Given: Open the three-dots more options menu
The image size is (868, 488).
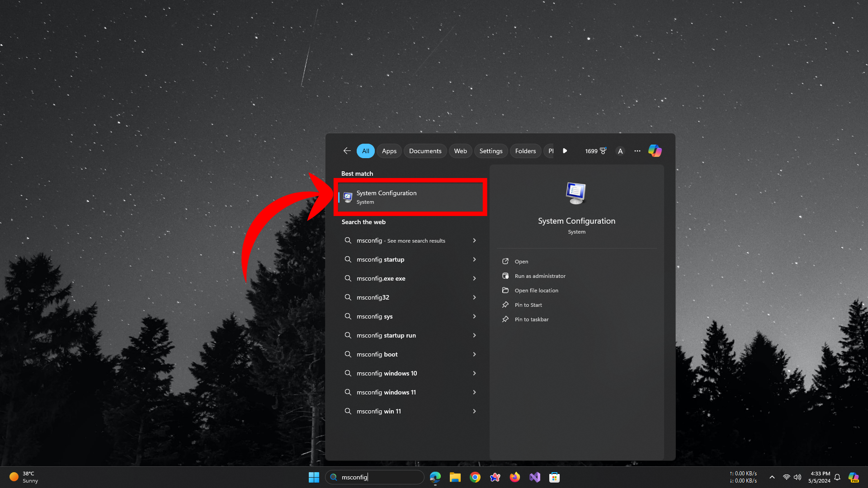Looking at the screenshot, I should 637,151.
